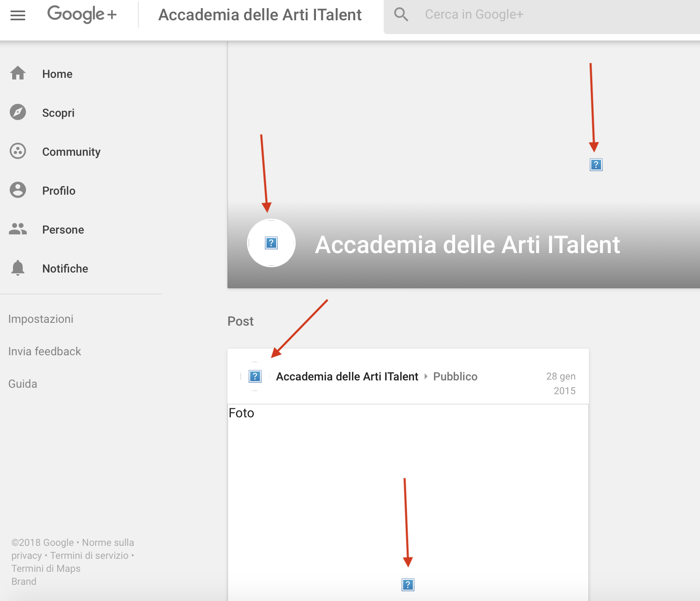Click the ©2018 Google copyright text

click(x=43, y=543)
